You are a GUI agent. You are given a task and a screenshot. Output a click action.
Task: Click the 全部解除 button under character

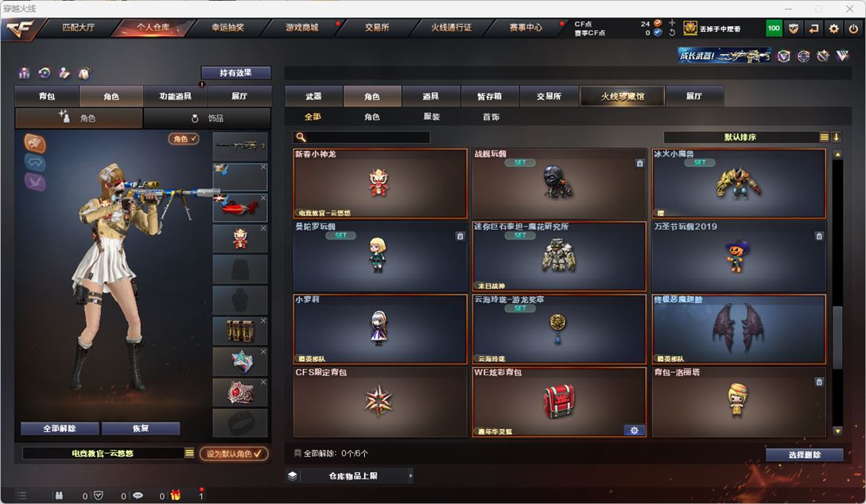coord(60,428)
